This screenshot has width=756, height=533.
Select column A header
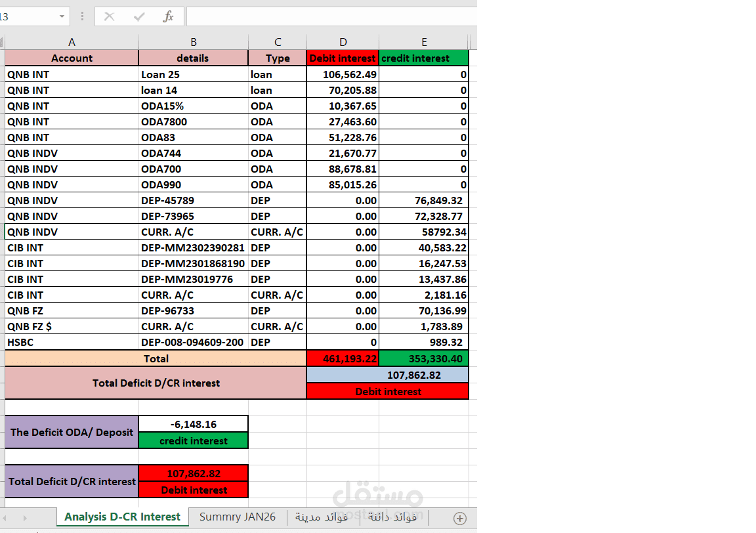pos(72,42)
